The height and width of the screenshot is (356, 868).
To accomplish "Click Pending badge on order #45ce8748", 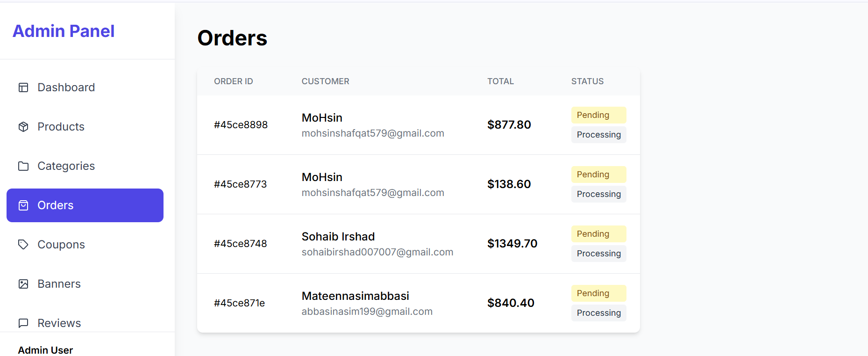I will click(598, 234).
